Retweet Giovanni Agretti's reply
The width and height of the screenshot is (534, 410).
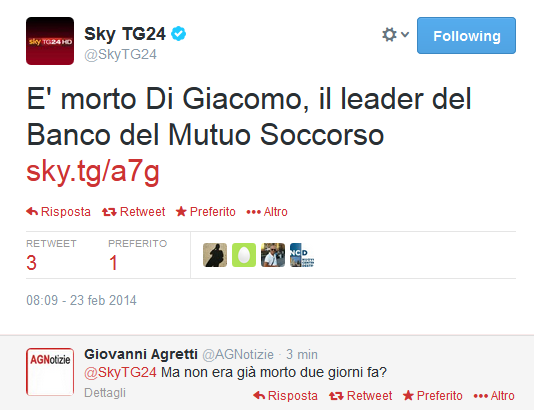(360, 396)
